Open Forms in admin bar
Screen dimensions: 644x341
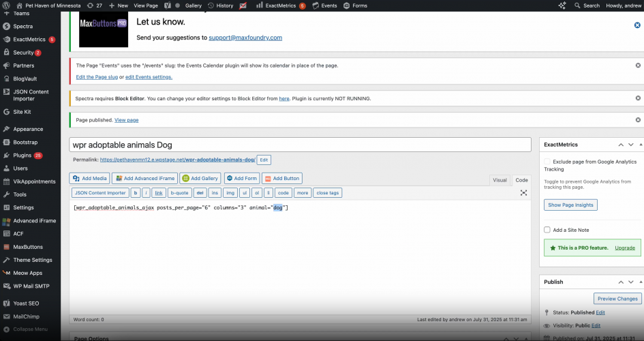click(x=355, y=5)
